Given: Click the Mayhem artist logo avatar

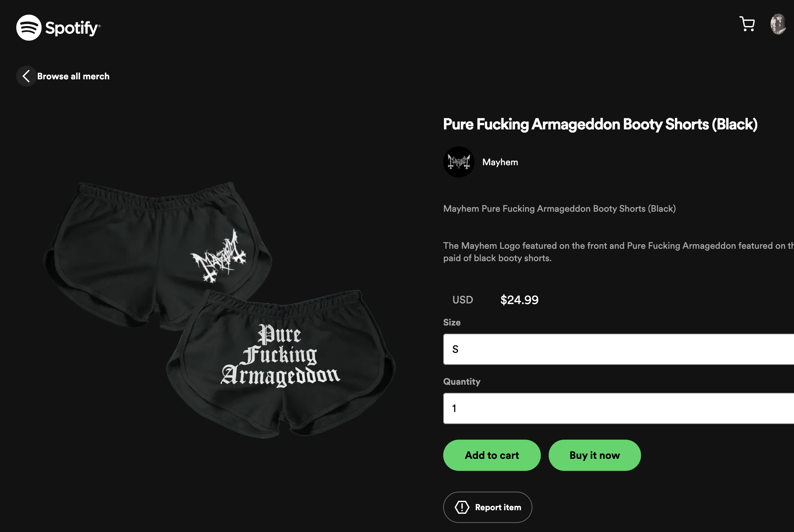Looking at the screenshot, I should coord(459,162).
